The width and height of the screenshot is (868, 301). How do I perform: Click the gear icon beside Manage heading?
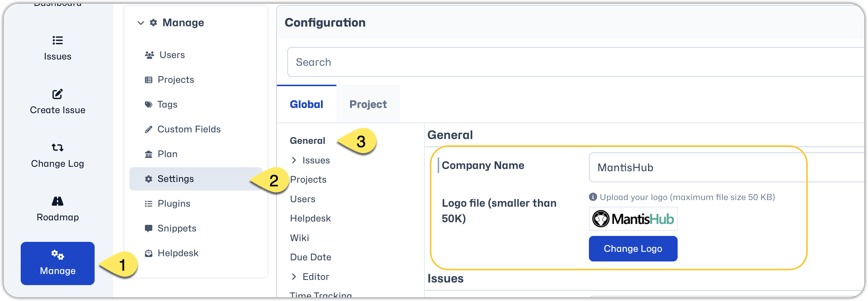pyautogui.click(x=153, y=23)
